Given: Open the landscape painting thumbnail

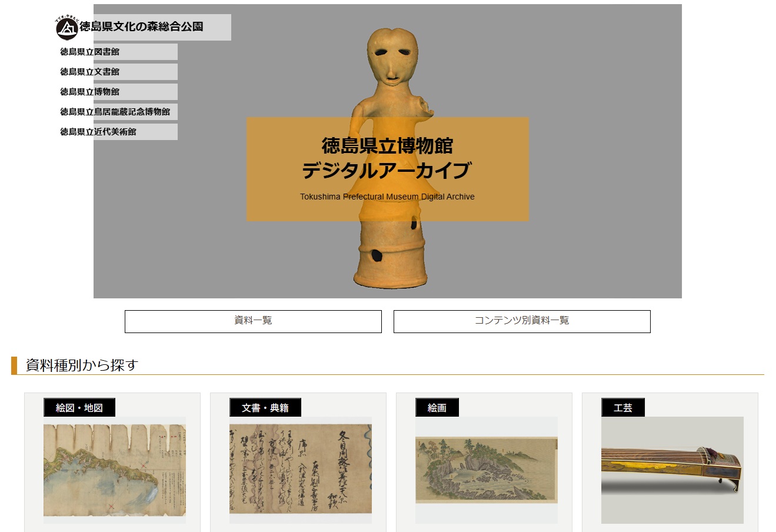Looking at the screenshot, I should (x=487, y=470).
